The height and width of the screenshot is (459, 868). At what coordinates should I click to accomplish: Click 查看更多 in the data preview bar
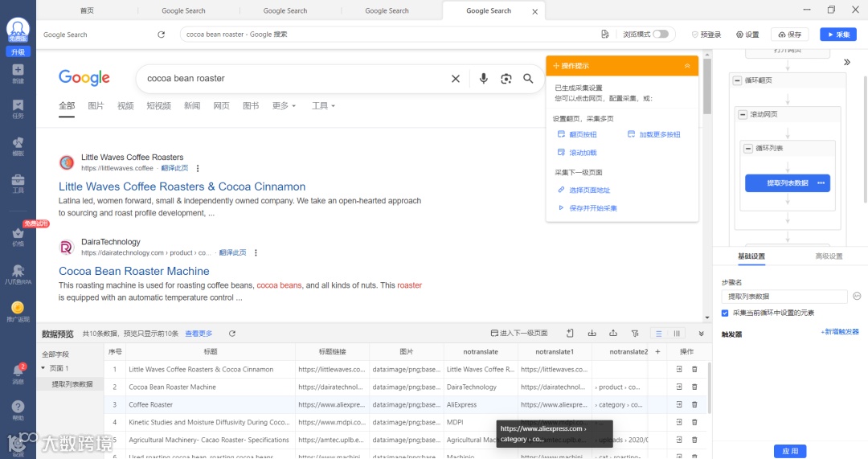[199, 334]
